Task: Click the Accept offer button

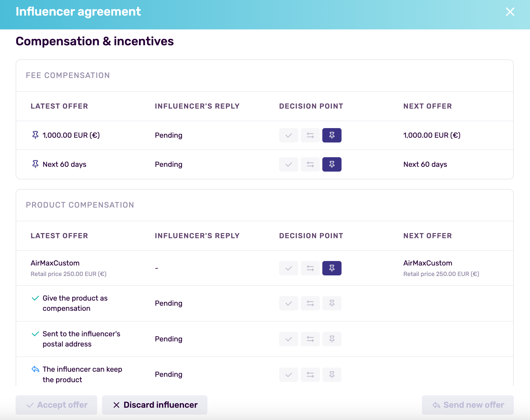Action: [56, 405]
